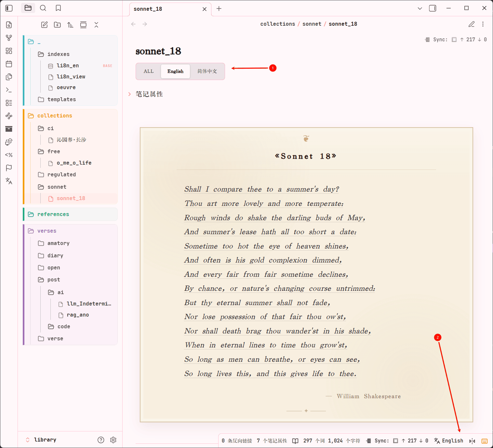Click the 297 个词 word count
Screen dimensions: 493x448
pyautogui.click(x=314, y=441)
